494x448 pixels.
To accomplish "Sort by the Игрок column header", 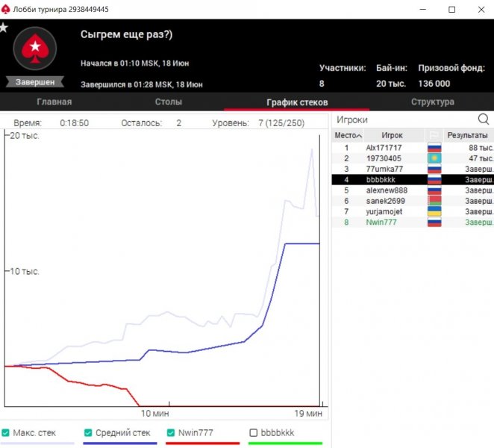I will (x=392, y=136).
